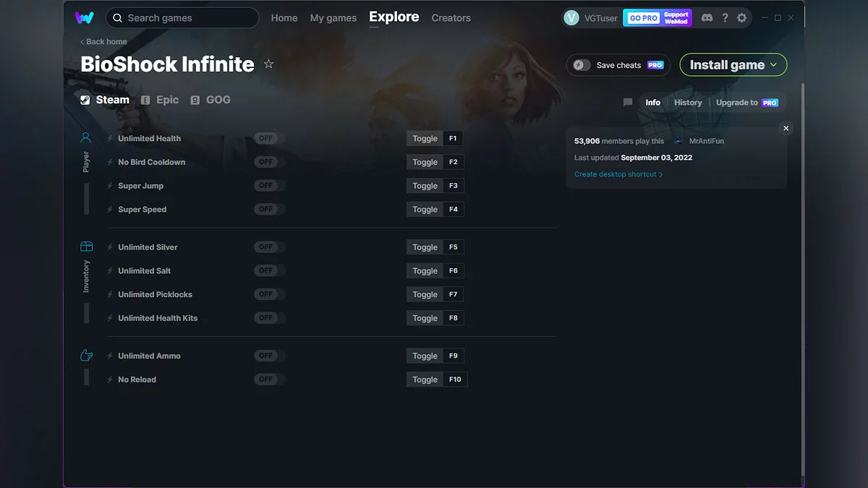Click Toggle button for F1 hotkey
Image resolution: width=868 pixels, height=488 pixels.
pos(425,139)
